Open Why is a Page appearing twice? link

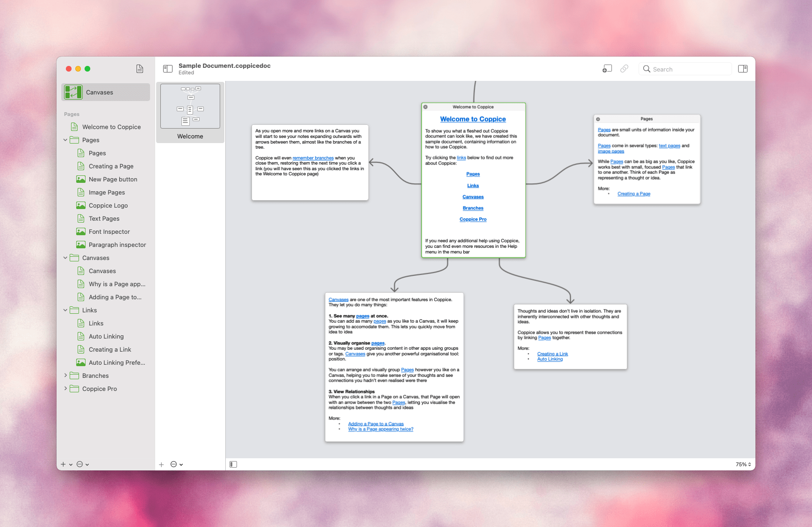tap(381, 429)
